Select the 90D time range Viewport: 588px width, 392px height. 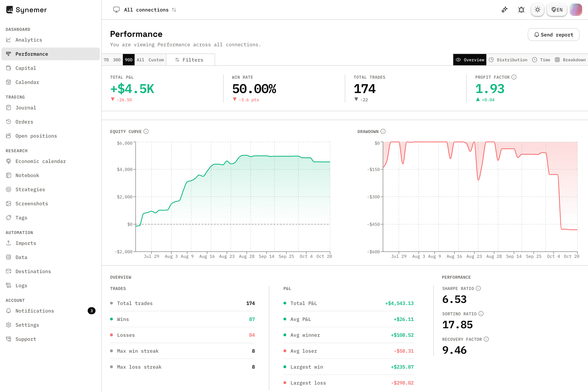128,60
